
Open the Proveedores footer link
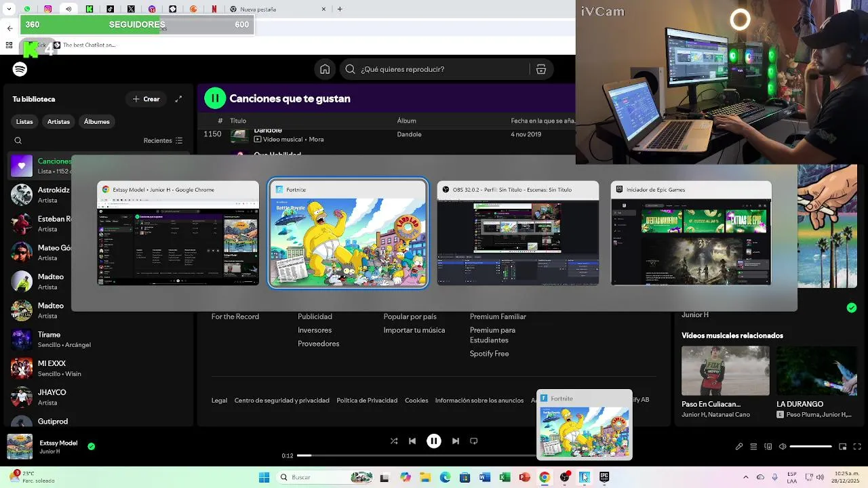[318, 344]
